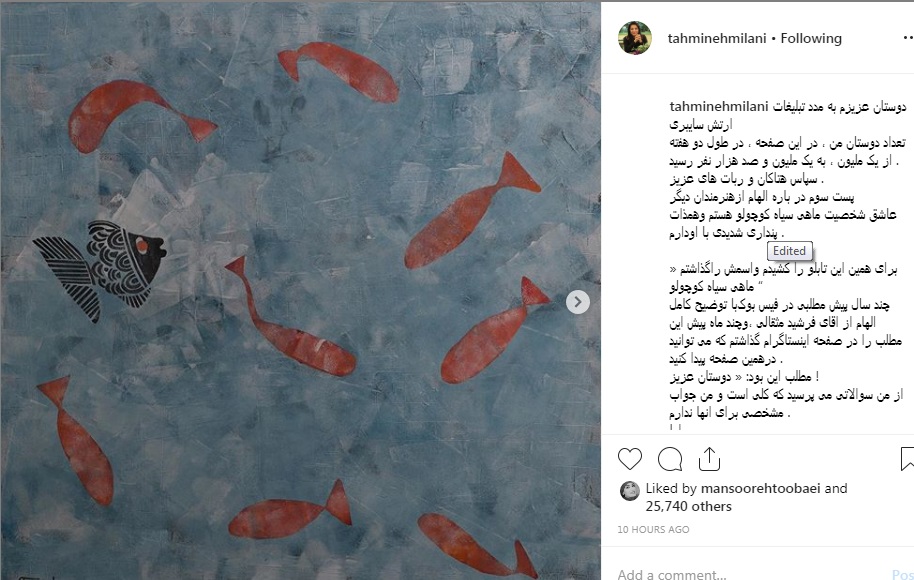Select the red fish at the painting's top
The height and width of the screenshot is (580, 914).
338,71
